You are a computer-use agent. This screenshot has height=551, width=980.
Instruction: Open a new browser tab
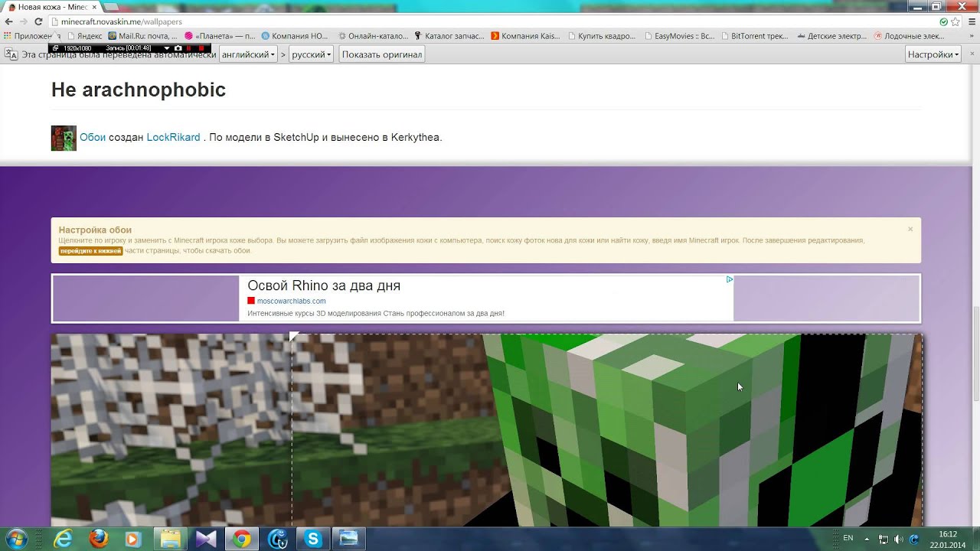(x=113, y=7)
